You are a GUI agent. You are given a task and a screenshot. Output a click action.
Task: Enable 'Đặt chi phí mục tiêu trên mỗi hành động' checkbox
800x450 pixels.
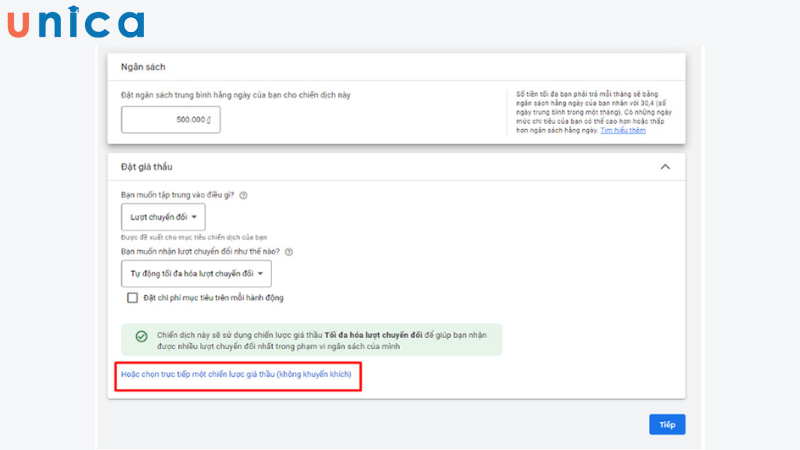coord(132,297)
